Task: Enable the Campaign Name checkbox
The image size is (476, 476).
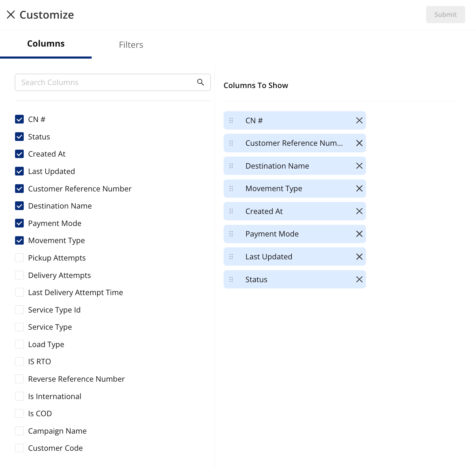Action: click(20, 431)
